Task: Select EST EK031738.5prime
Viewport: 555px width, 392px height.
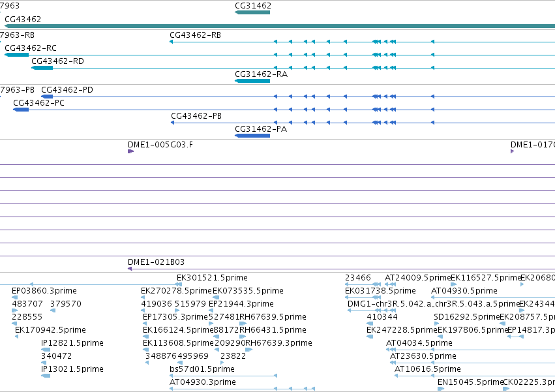Action: click(x=380, y=291)
